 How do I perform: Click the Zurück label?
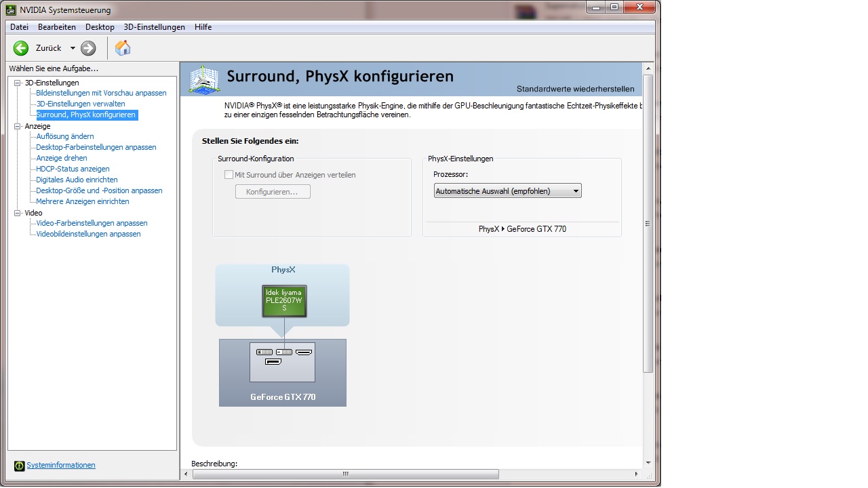pyautogui.click(x=48, y=48)
